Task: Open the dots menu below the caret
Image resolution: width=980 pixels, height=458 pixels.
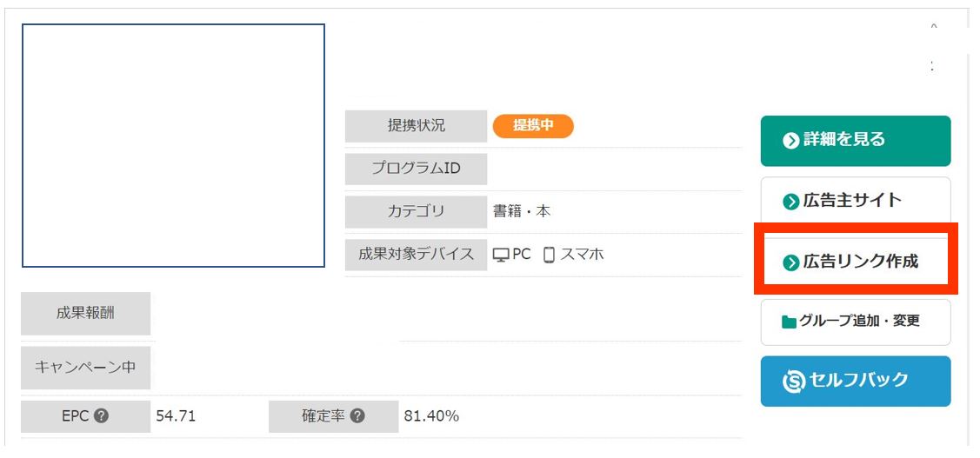Action: (x=932, y=66)
